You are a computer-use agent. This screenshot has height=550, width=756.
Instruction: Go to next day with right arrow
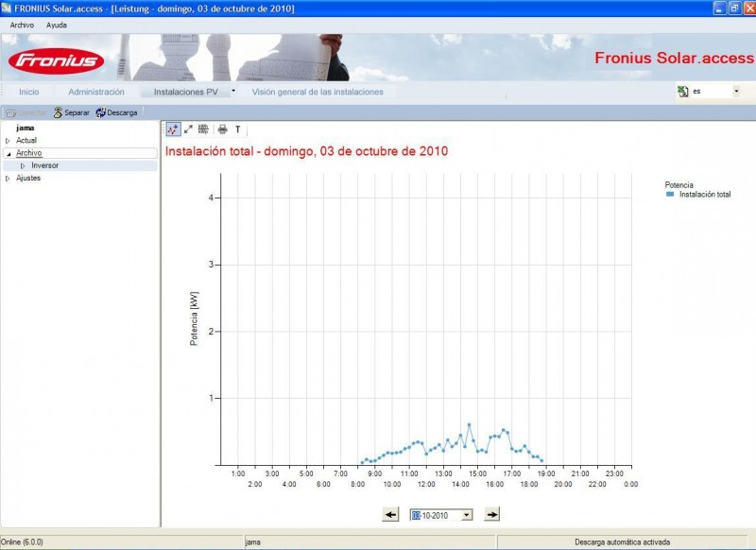[x=491, y=514]
